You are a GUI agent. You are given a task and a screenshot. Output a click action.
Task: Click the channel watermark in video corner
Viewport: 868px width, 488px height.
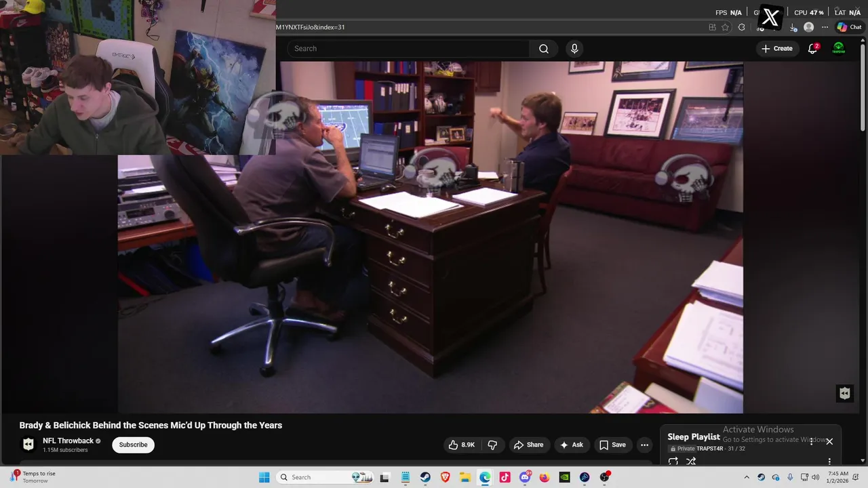[844, 393]
